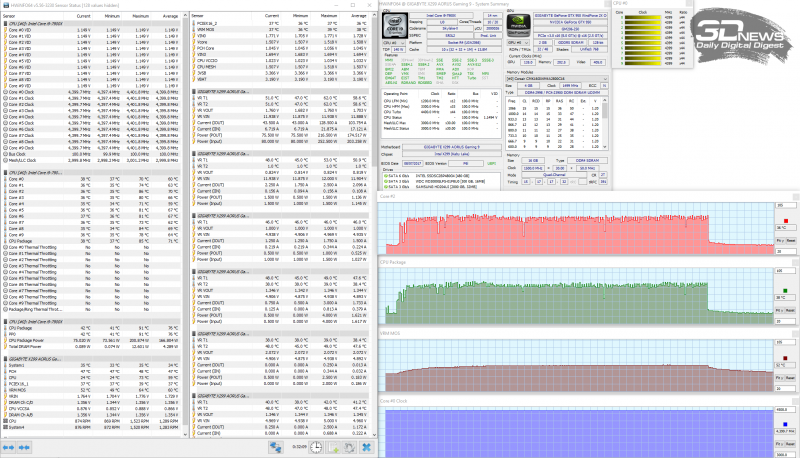
Task: Click the Core 9 clock bar in CPU #0 window
Action: coord(643,62)
